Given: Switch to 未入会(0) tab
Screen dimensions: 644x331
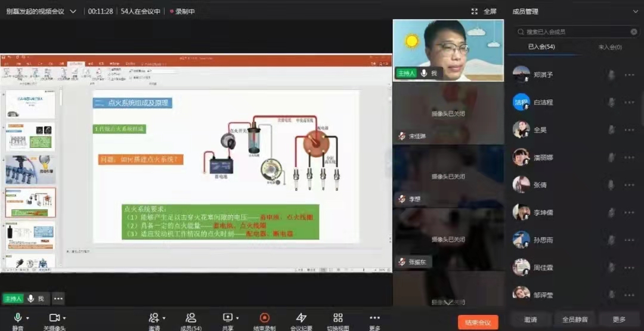Looking at the screenshot, I should click(x=609, y=47).
